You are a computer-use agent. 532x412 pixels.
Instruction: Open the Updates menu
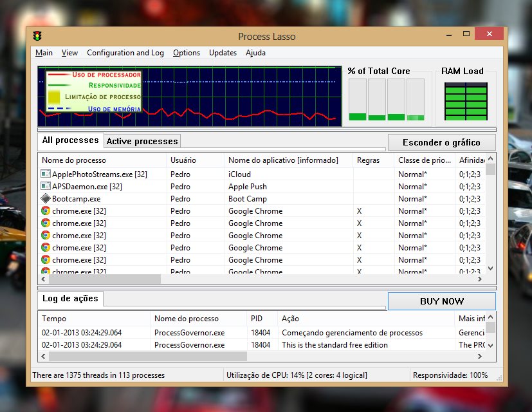pos(223,53)
